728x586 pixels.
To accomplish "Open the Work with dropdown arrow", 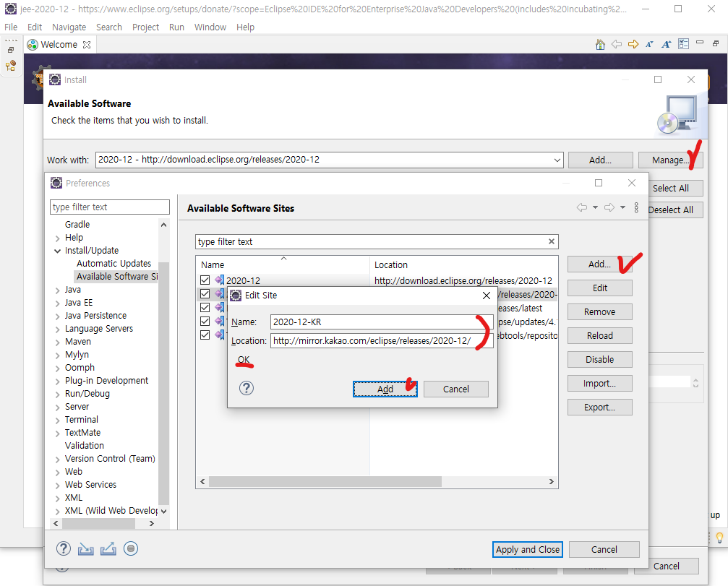I will pos(557,160).
